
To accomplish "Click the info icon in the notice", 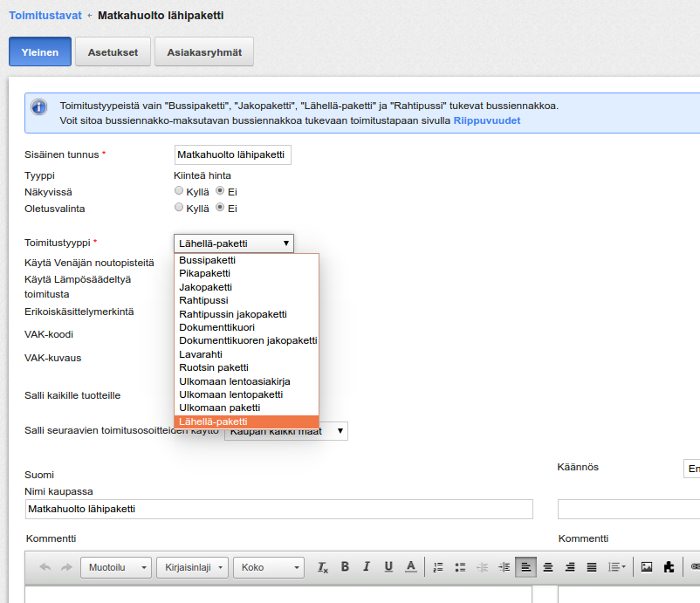I will [x=38, y=107].
